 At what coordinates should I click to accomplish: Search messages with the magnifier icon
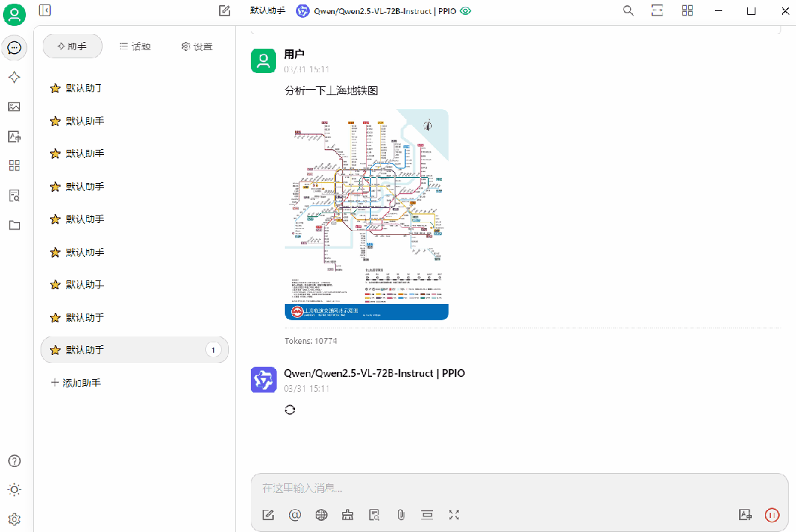(628, 10)
